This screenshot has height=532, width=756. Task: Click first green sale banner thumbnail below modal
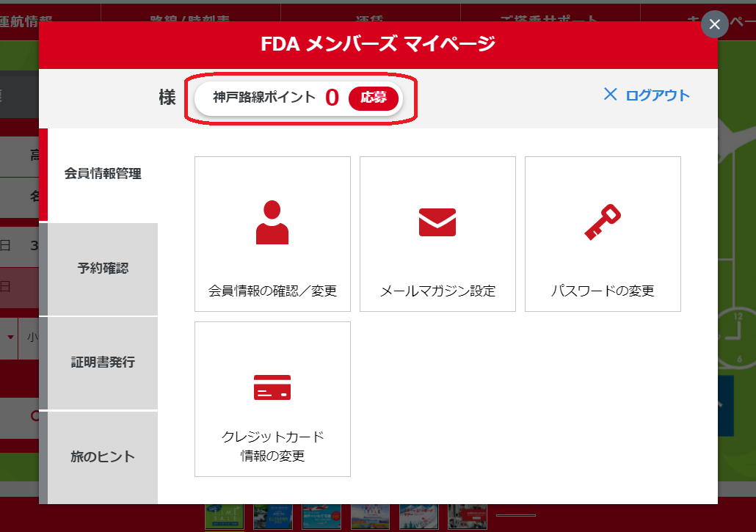[224, 517]
